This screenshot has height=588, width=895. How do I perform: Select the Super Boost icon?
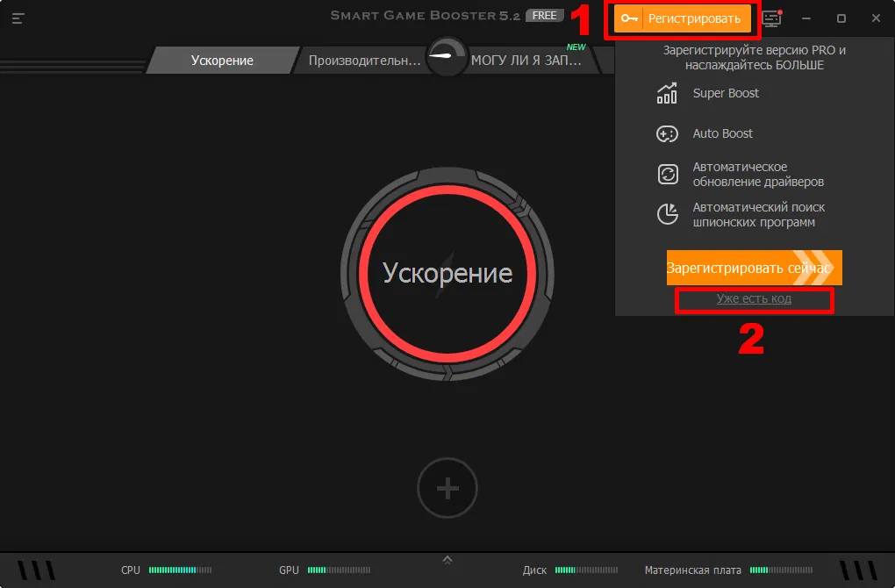point(667,92)
